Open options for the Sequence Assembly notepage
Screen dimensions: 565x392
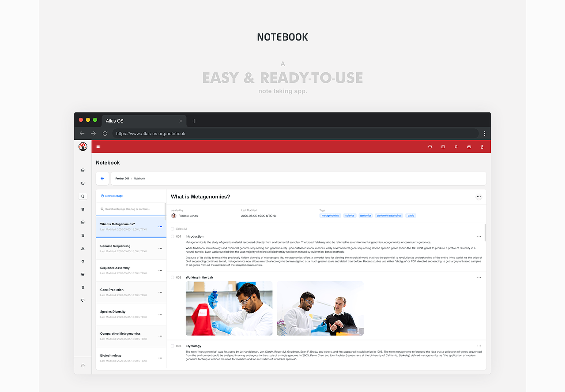pyautogui.click(x=160, y=270)
